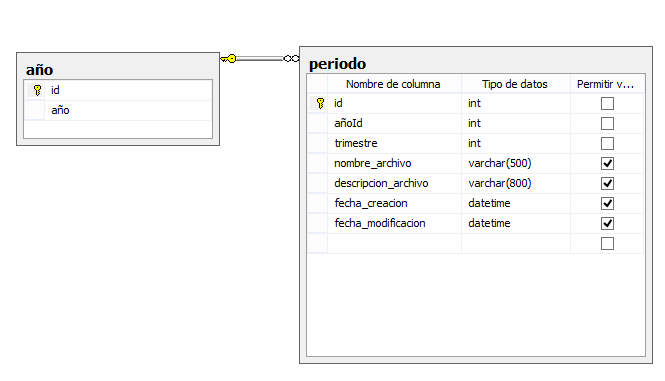Select the año column row in año table
Viewport: 665px width, 381px height.
118,110
